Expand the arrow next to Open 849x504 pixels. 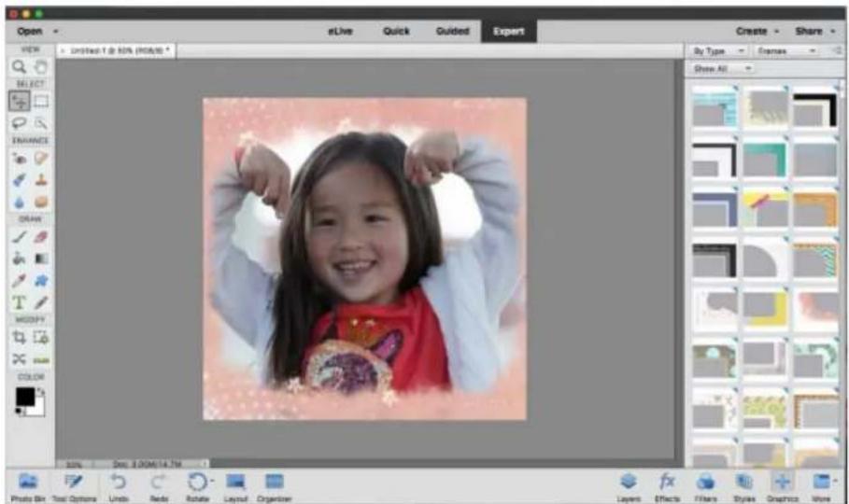point(55,32)
